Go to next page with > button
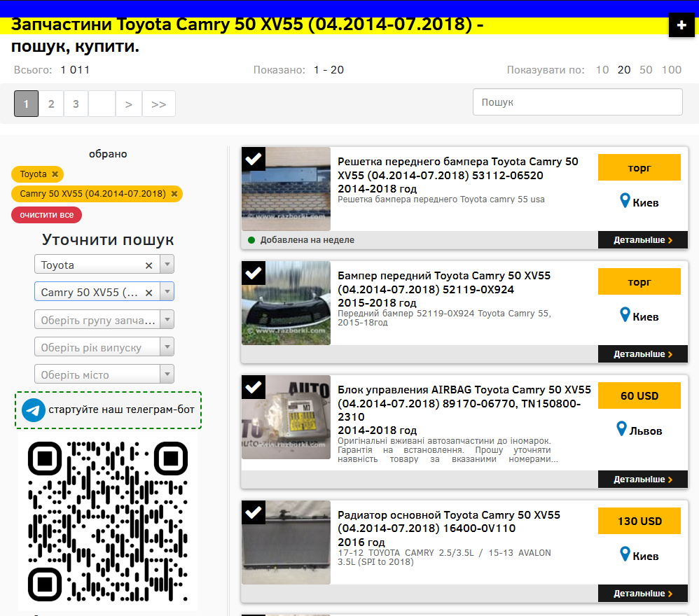 [129, 104]
